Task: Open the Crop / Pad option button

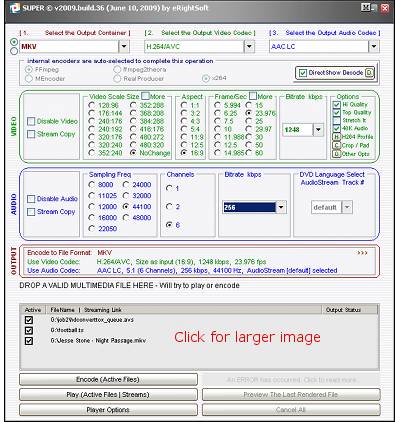Action: click(x=337, y=145)
